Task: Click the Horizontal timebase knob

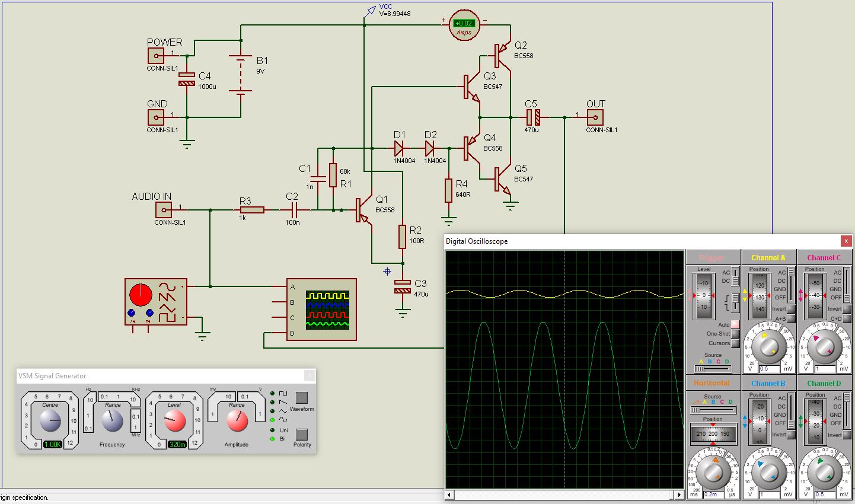Action: click(x=713, y=471)
